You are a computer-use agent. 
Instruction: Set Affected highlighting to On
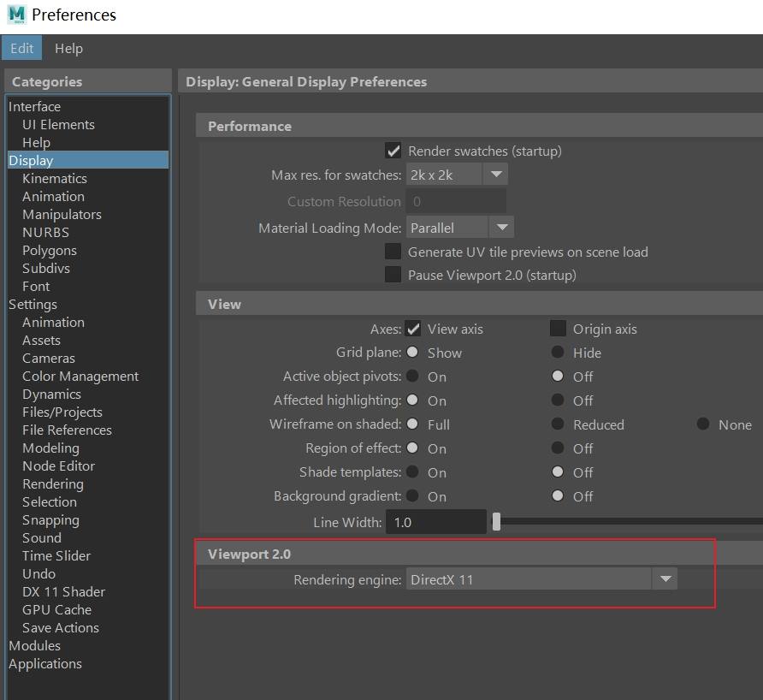click(x=412, y=400)
